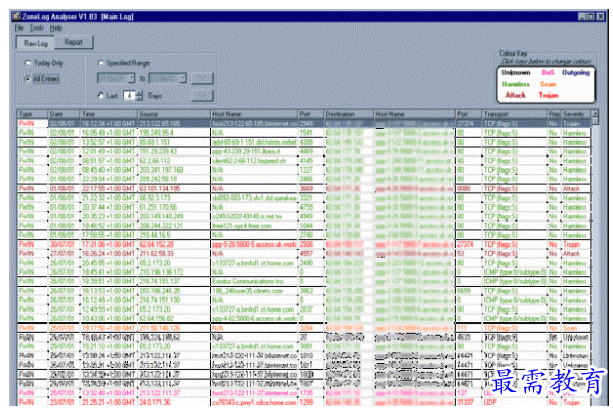Sort by the Source column header

(x=174, y=114)
